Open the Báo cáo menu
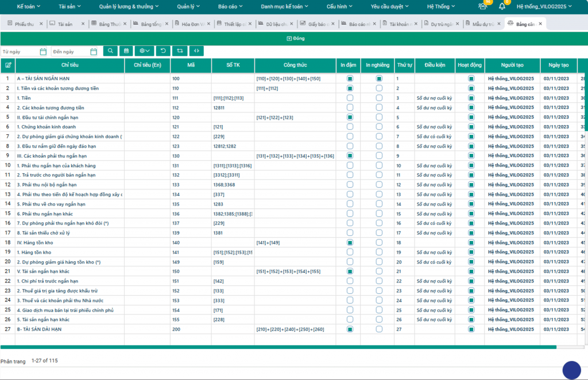Screen dimensions: 588x380 (231, 6)
